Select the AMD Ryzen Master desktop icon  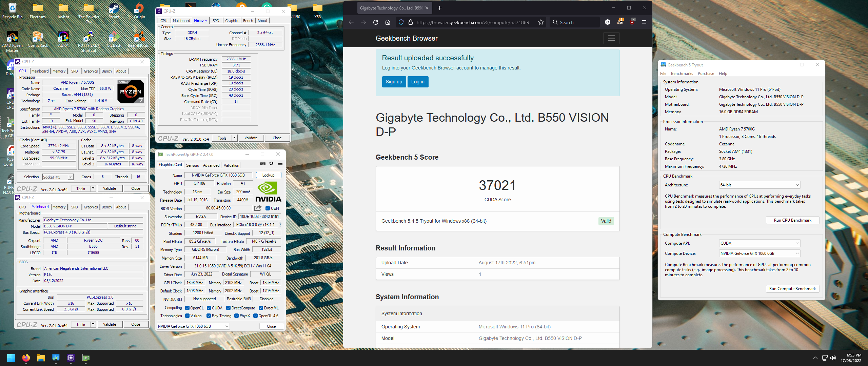click(12, 42)
